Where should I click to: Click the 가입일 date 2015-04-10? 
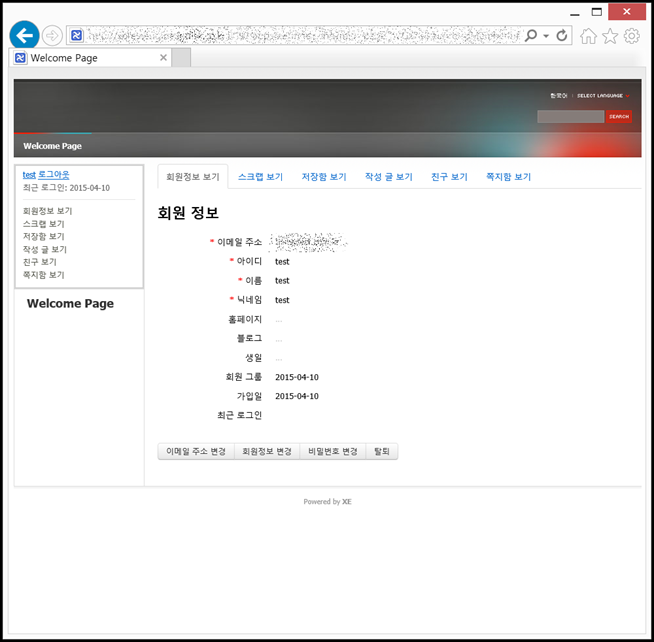point(297,396)
